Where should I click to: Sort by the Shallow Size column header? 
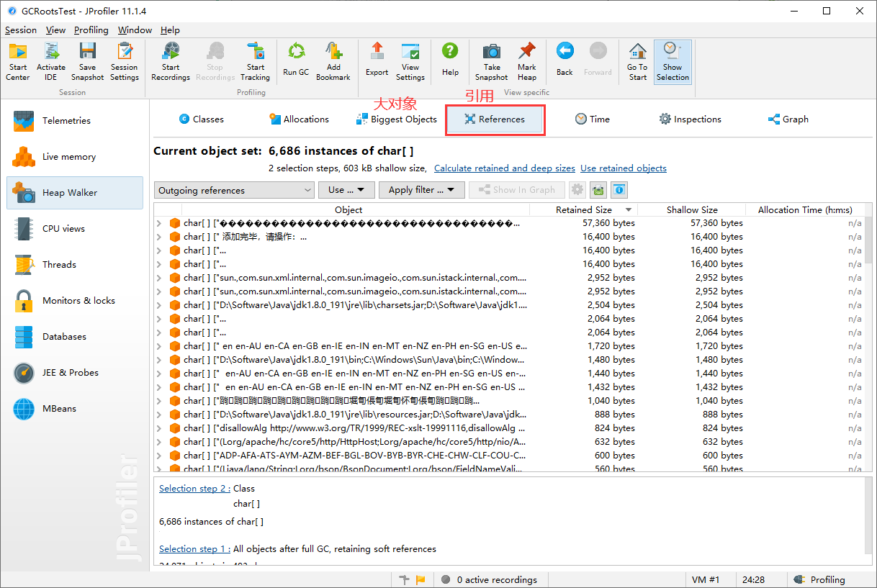point(692,210)
